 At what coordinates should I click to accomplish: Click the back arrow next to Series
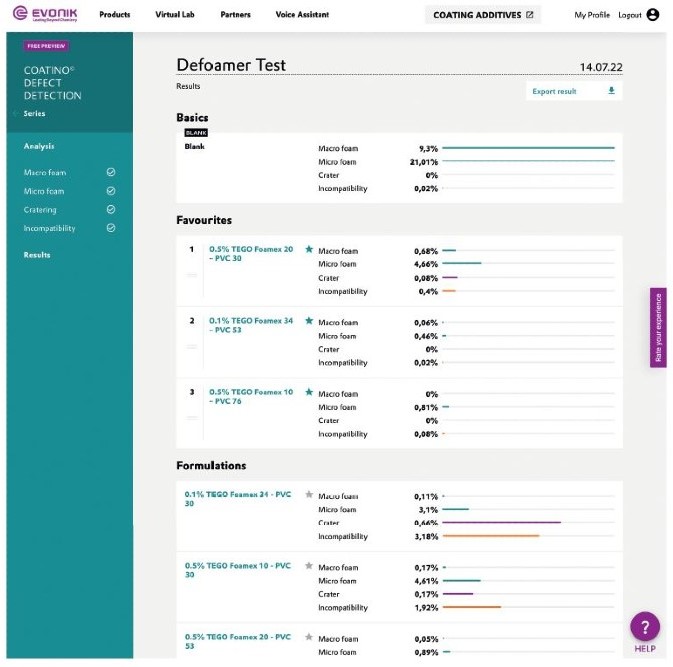tap(15, 113)
